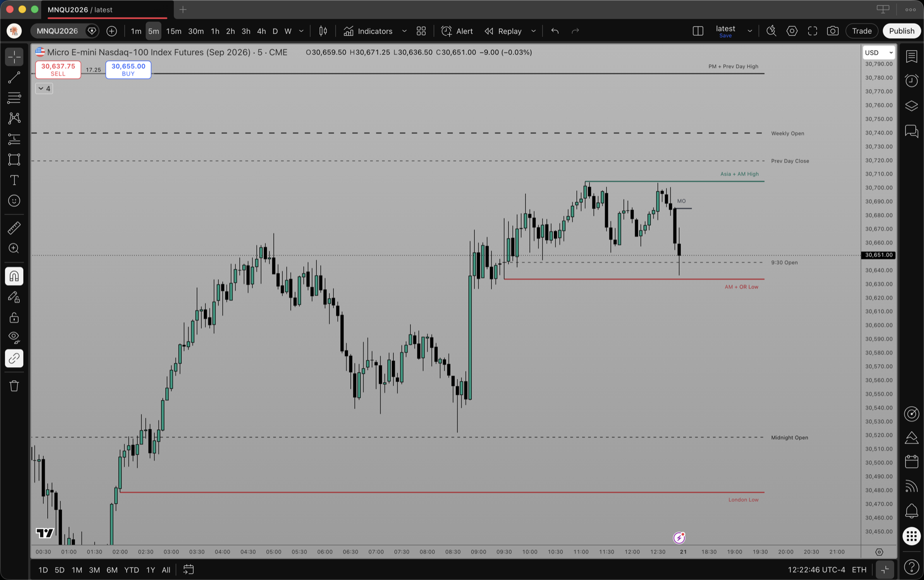Take a chart snapshot with camera icon
This screenshot has width=924, height=580.
click(x=833, y=31)
